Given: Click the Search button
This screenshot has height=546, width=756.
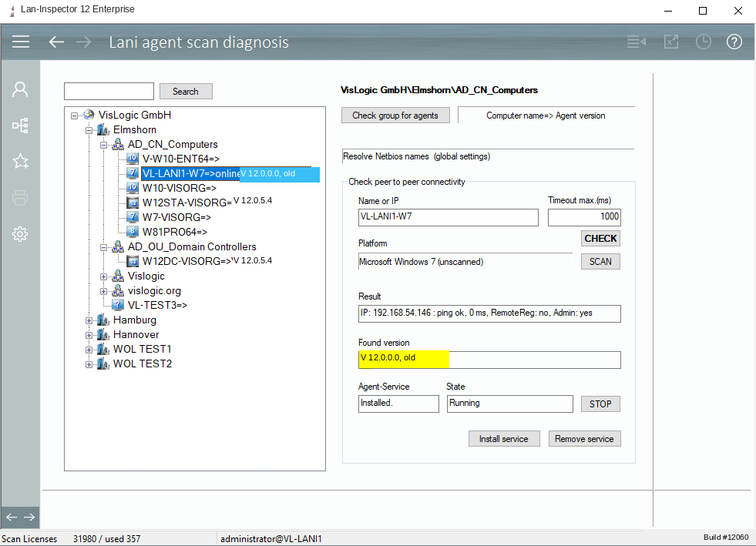Looking at the screenshot, I should (x=186, y=91).
